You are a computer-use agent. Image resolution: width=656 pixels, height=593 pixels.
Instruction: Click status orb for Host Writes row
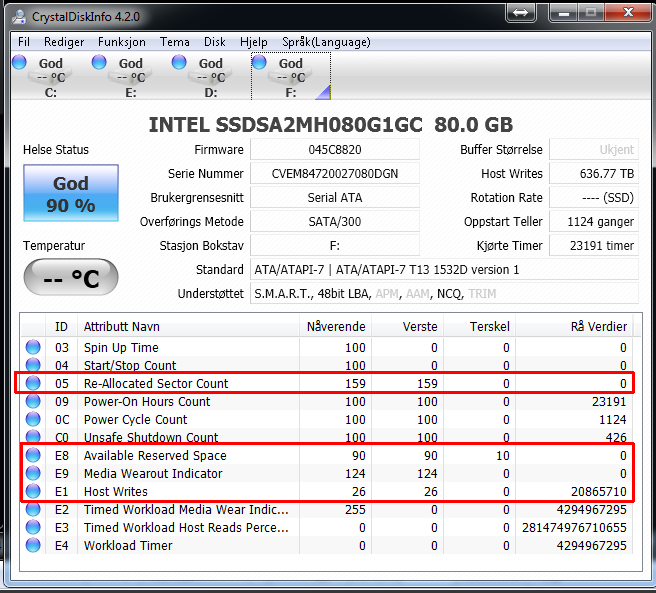33,491
